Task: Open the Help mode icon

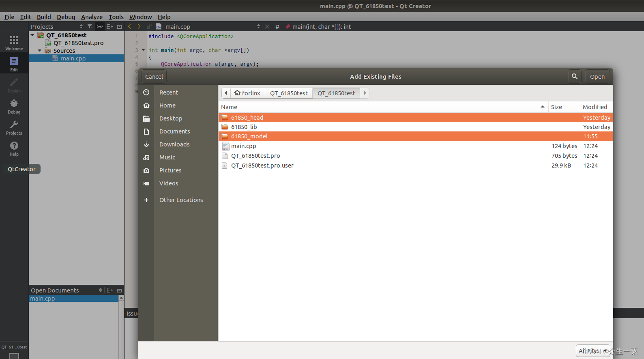Action: [14, 148]
